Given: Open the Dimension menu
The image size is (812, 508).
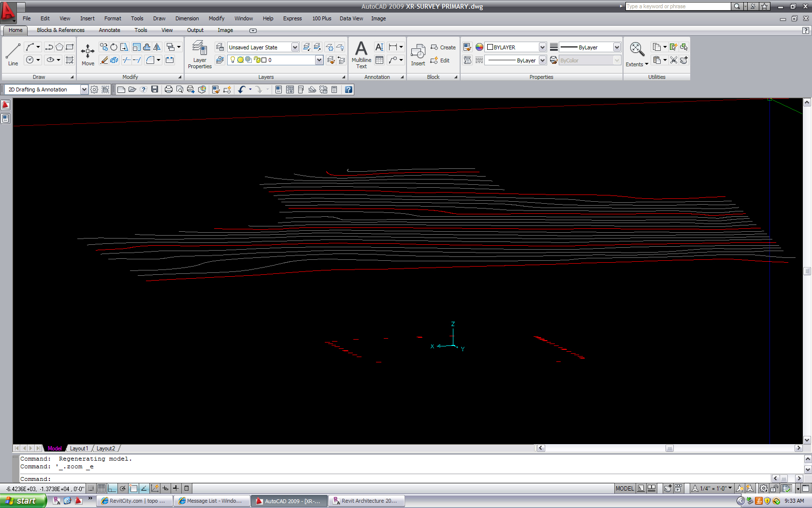Looking at the screenshot, I should 187,18.
